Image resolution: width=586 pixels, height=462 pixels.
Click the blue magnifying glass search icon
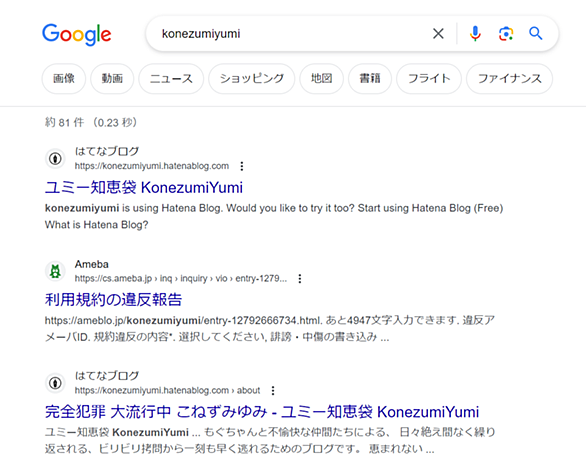click(536, 34)
